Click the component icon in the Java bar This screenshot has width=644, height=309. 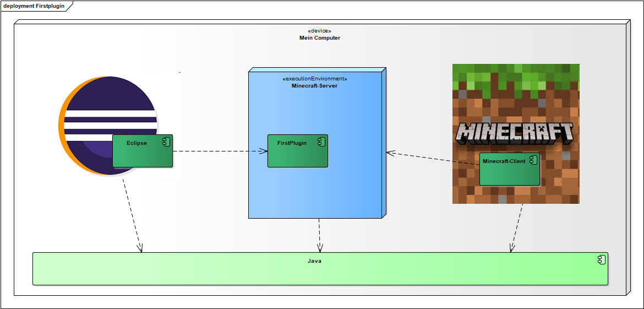602,260
